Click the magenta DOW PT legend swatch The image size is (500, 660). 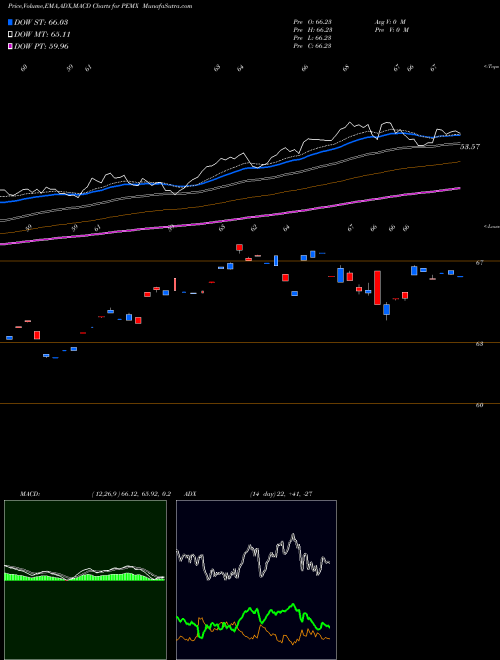tap(10, 46)
